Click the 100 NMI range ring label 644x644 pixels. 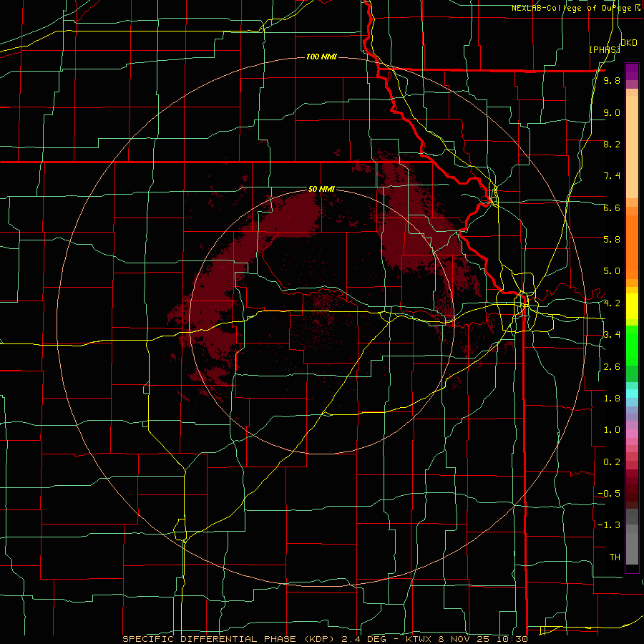click(321, 57)
